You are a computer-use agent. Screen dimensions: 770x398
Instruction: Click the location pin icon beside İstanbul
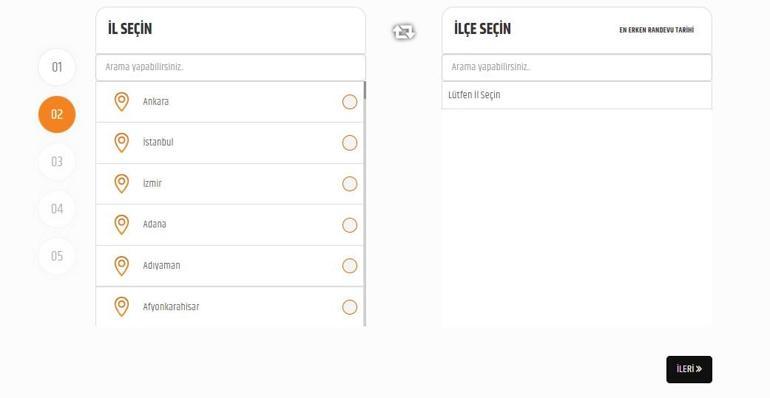[x=121, y=142]
